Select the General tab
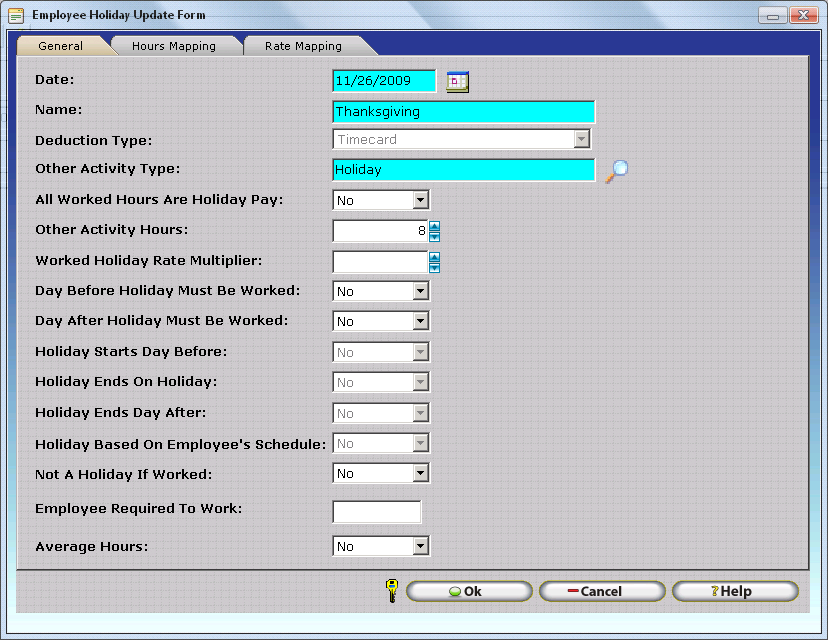This screenshot has width=828, height=640. tap(61, 46)
